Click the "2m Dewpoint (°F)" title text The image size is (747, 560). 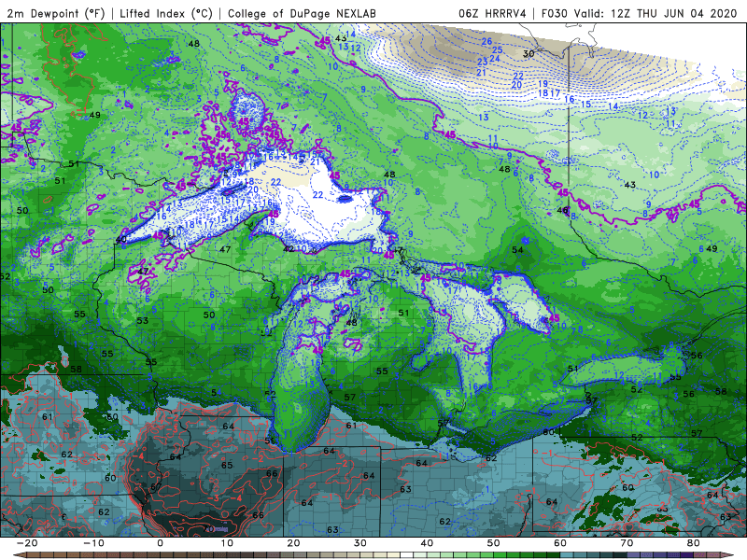click(56, 13)
